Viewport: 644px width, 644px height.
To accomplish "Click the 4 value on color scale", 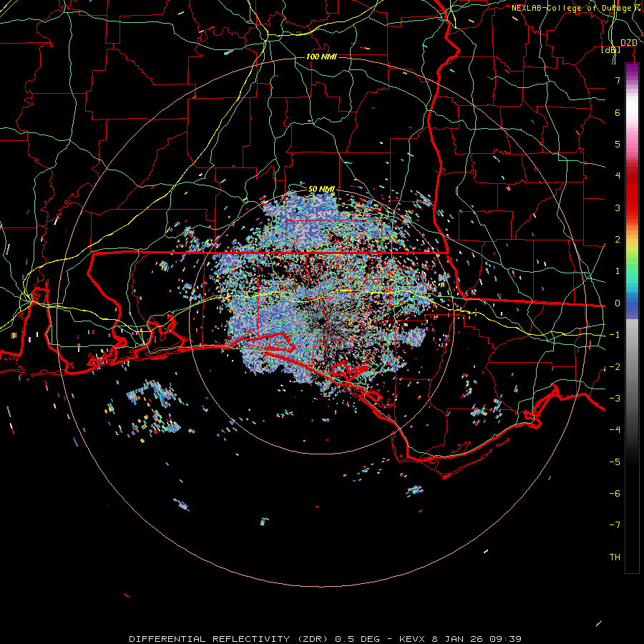I will [618, 176].
